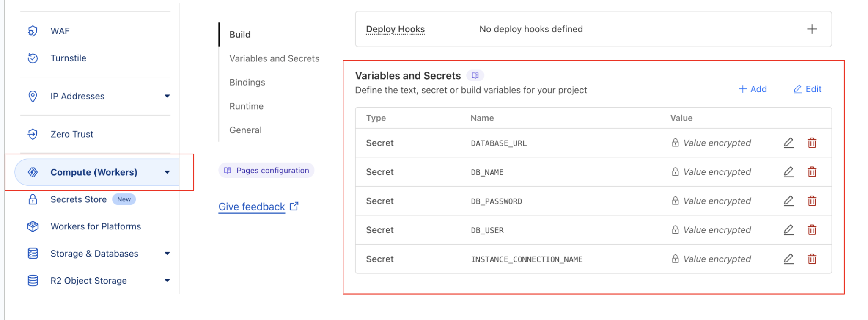Expand the Storage & Databases section

click(x=168, y=253)
